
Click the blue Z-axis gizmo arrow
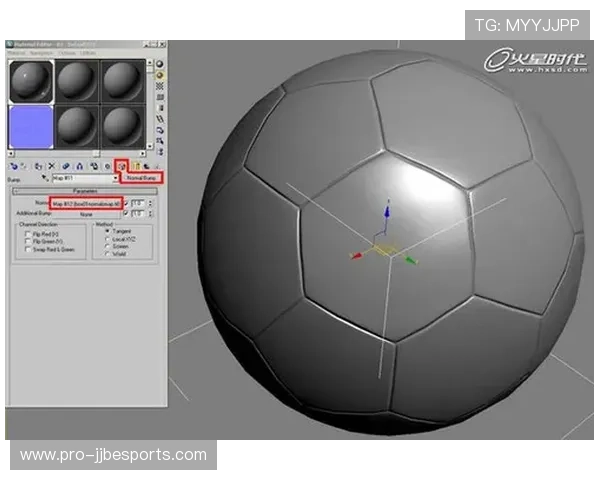tap(387, 212)
